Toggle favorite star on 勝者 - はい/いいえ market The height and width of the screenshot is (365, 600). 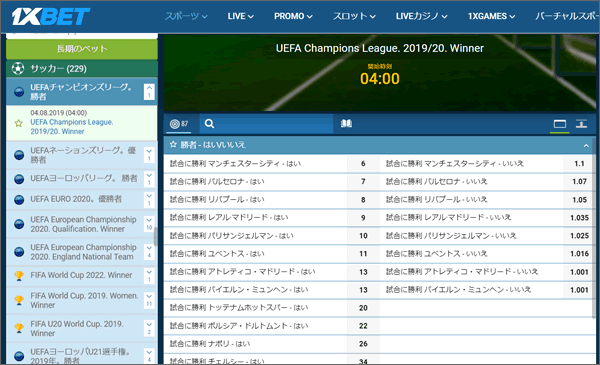tap(173, 145)
